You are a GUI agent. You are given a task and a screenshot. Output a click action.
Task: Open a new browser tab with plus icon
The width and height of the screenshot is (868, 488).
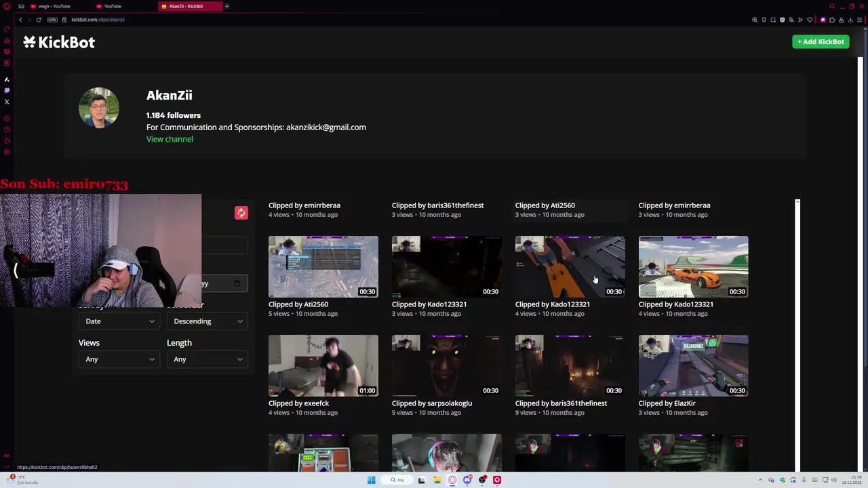[x=227, y=6]
